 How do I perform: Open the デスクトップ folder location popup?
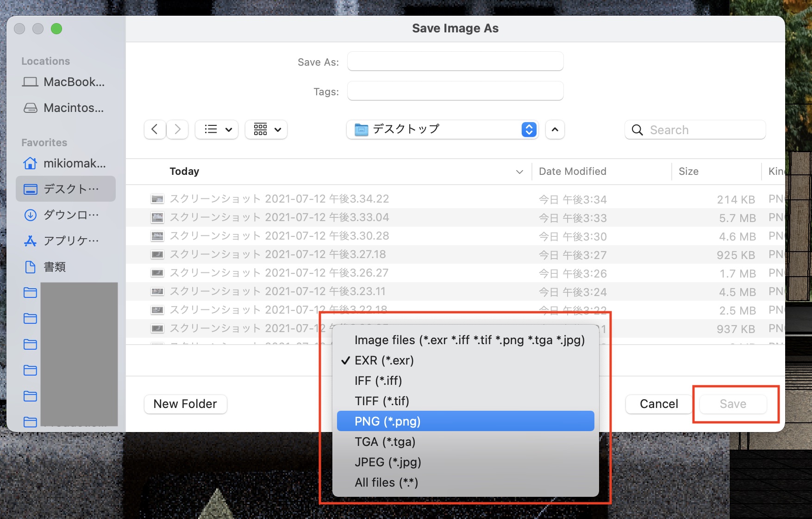click(x=442, y=130)
